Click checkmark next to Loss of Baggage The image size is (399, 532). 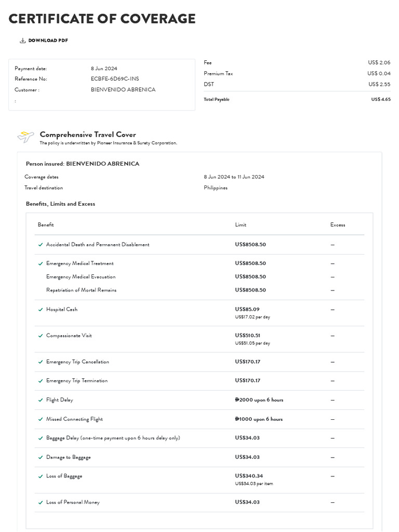41,476
